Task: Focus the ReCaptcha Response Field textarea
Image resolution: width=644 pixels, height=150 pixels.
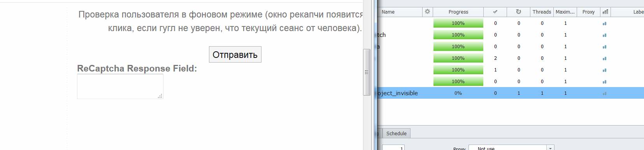Action: click(x=120, y=86)
